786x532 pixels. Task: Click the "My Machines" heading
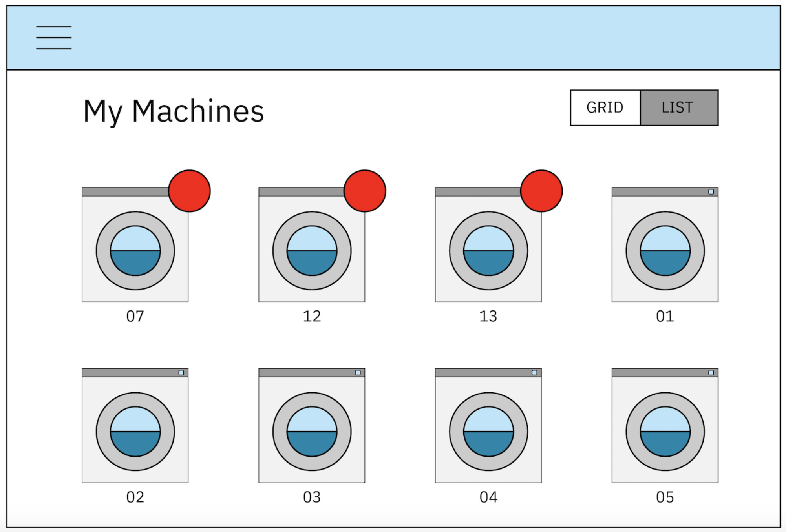coord(174,111)
